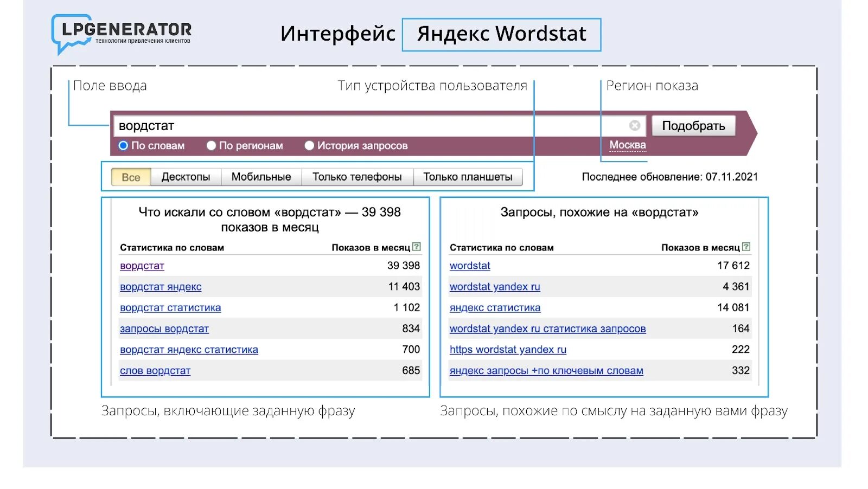Select the 1 102 impressions value
868x489 pixels.
point(407,308)
